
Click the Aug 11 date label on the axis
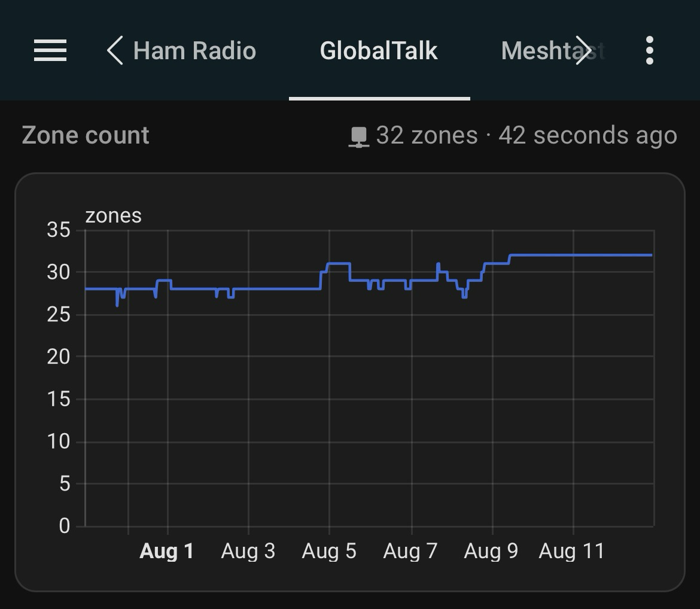pyautogui.click(x=572, y=551)
